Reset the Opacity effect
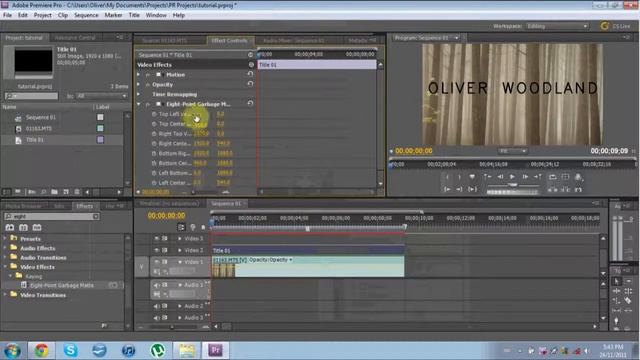640x360 pixels. [x=250, y=84]
